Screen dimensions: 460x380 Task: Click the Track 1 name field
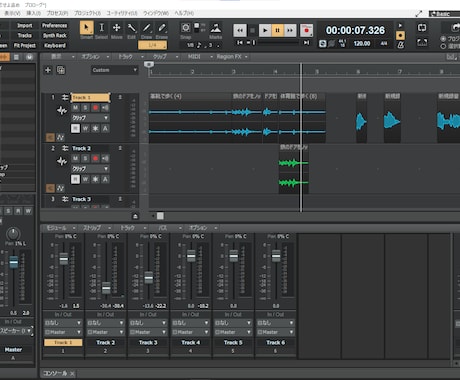coord(90,97)
